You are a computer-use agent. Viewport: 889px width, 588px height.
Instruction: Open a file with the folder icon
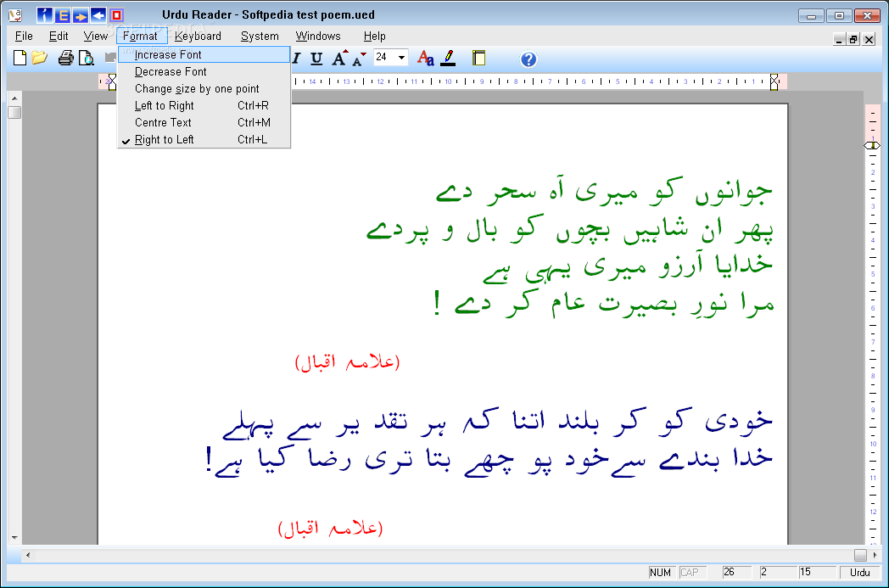pos(39,58)
